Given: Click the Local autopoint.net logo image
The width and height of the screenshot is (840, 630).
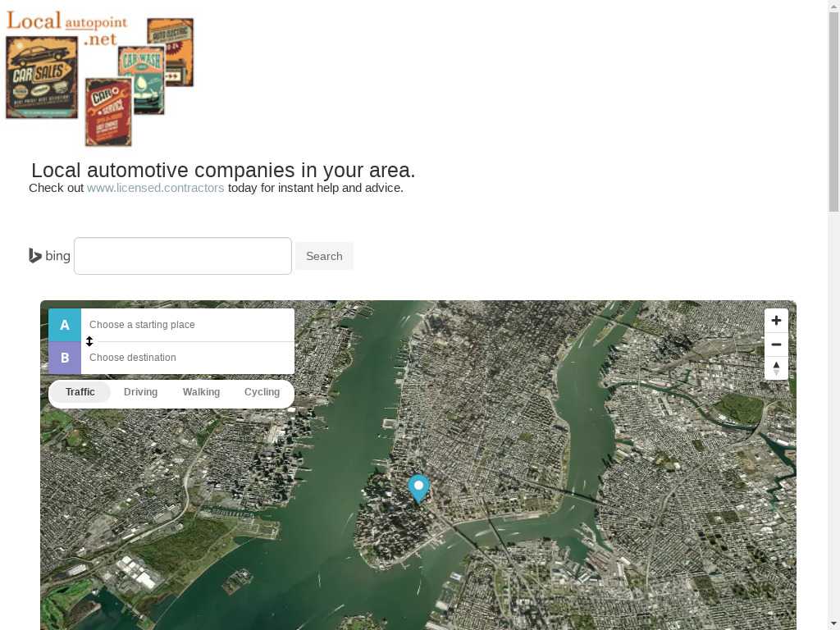Looking at the screenshot, I should [x=99, y=78].
